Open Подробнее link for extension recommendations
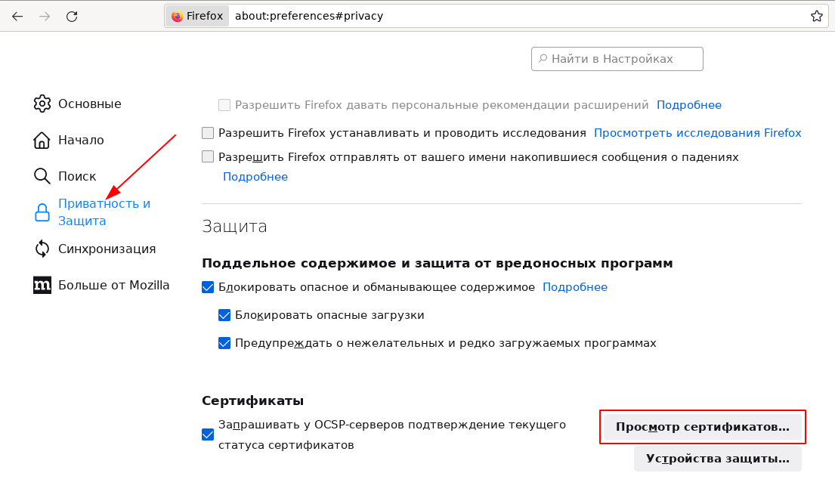Screen dimensions: 835x504 coord(689,105)
